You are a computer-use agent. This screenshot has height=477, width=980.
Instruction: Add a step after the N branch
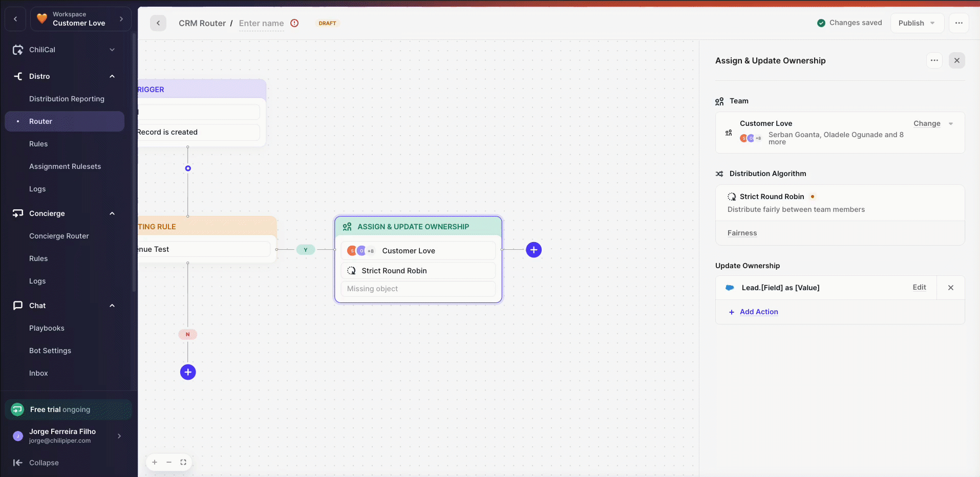point(188,372)
